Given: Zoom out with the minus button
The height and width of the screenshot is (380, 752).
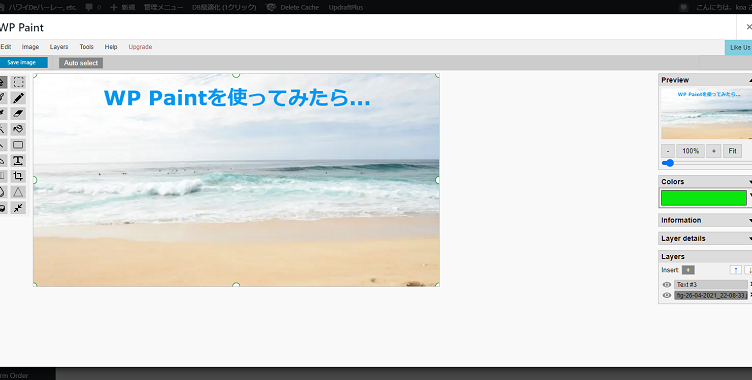Looking at the screenshot, I should click(668, 151).
